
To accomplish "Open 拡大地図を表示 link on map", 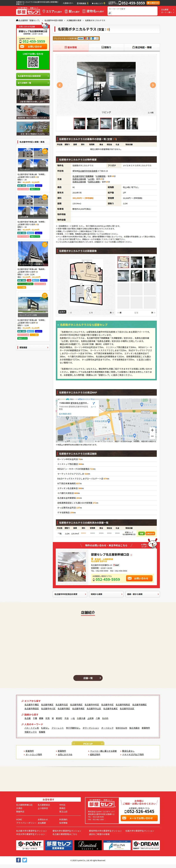I will click(x=65, y=414).
